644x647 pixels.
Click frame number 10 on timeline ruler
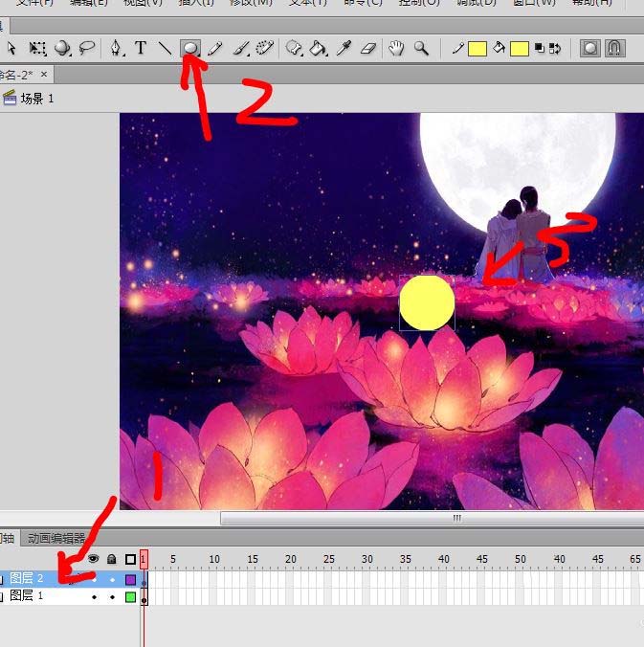pos(214,559)
